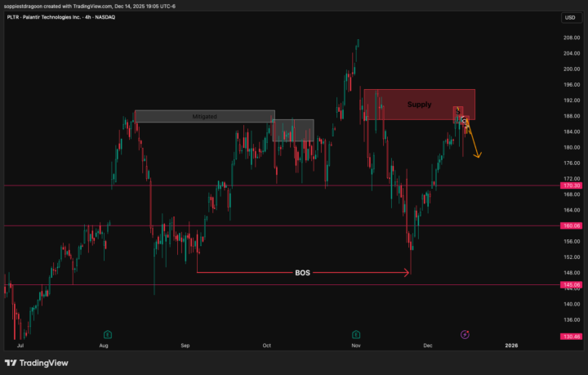Screen dimensions: 588x375
Task: Click the 2026 time axis label
Action: pyautogui.click(x=511, y=346)
